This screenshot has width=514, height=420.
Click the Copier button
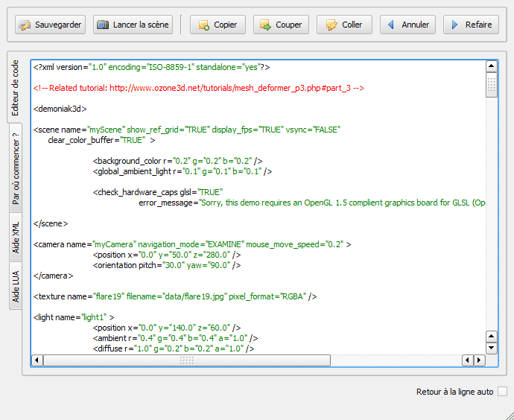(218, 25)
